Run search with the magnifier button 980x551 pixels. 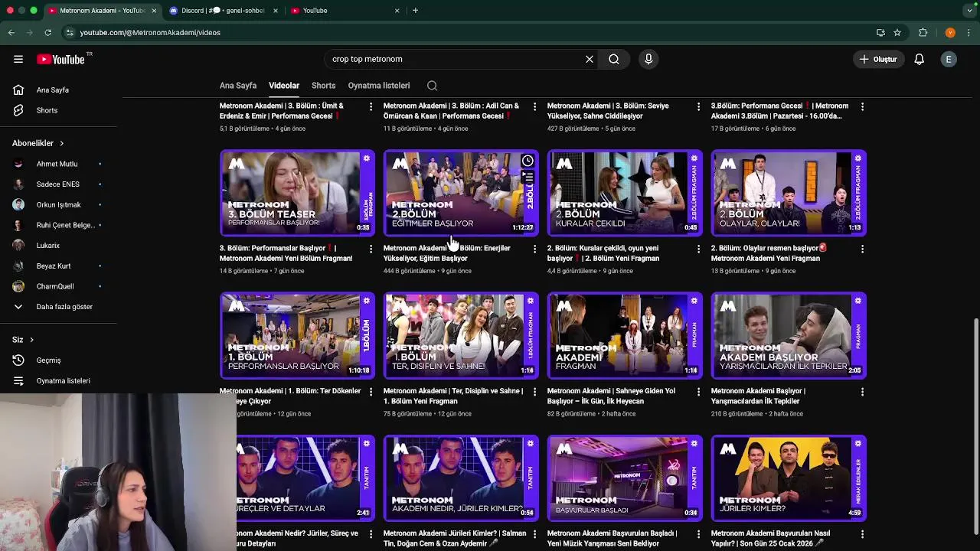[614, 59]
